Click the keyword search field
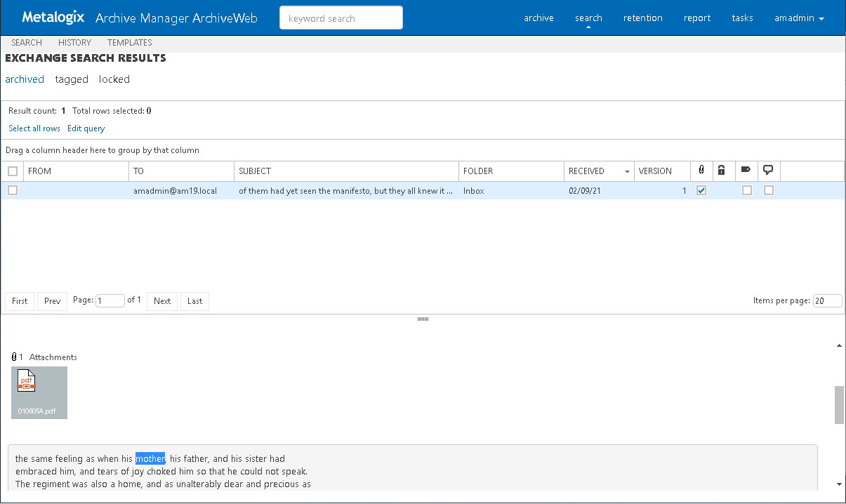 (341, 18)
